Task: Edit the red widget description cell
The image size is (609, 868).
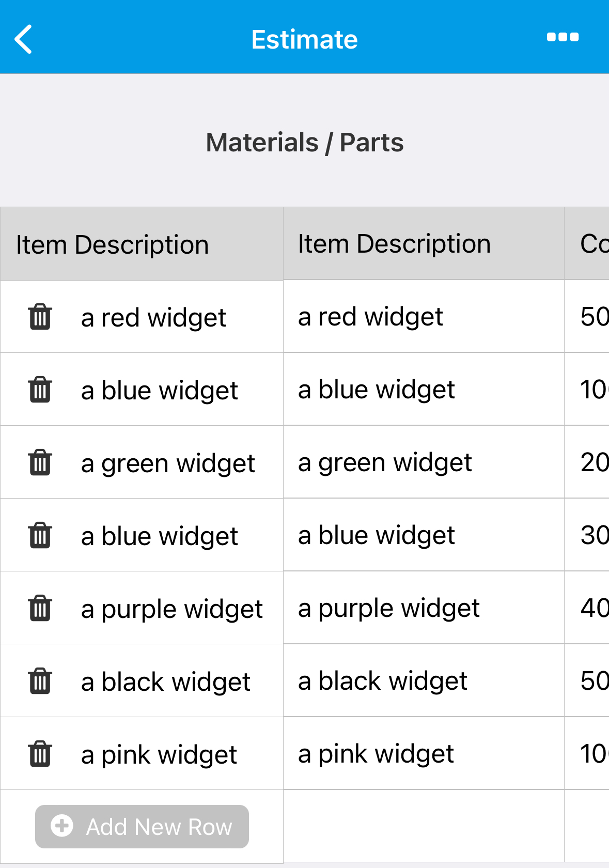Action: tap(424, 316)
